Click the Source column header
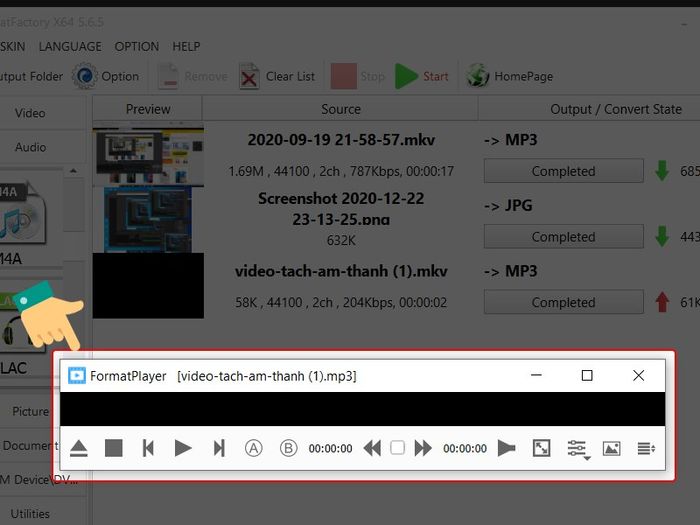This screenshot has width=700, height=525. [341, 109]
